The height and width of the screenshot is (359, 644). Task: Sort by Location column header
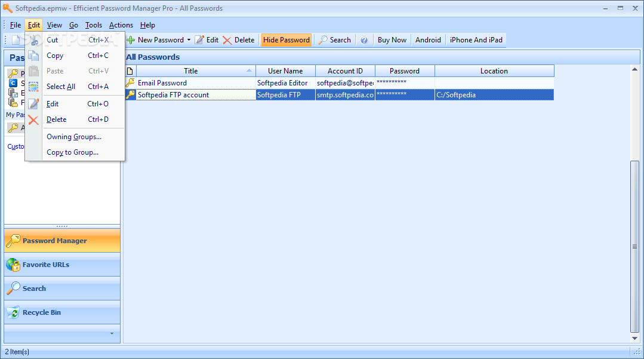pos(494,71)
